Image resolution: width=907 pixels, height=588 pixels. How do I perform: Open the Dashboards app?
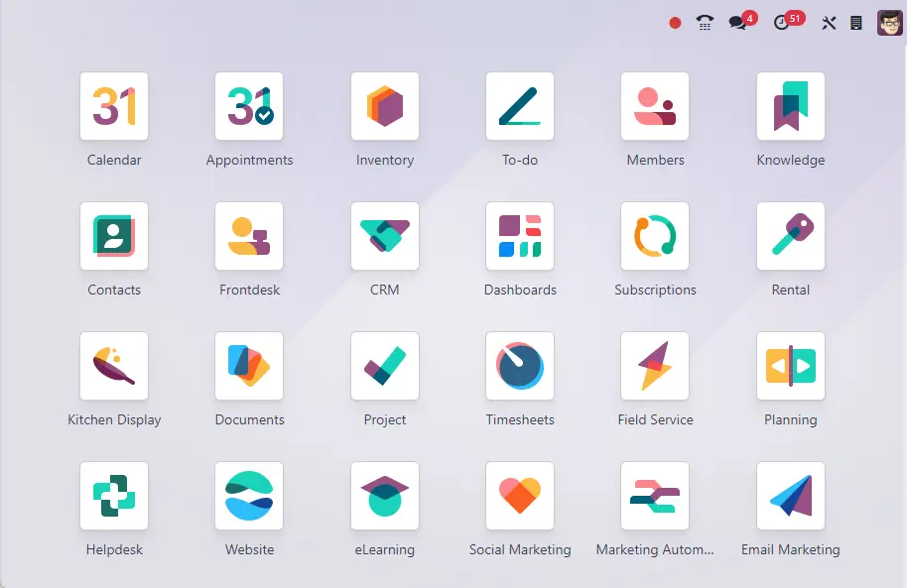(520, 236)
